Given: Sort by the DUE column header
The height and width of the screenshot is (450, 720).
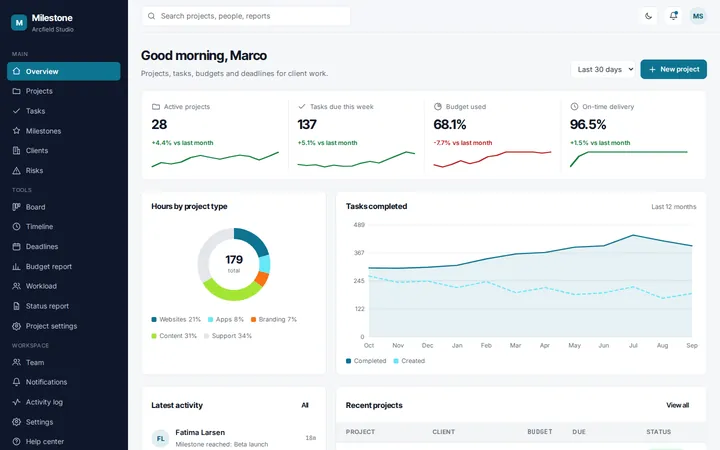Looking at the screenshot, I should click(x=579, y=432).
